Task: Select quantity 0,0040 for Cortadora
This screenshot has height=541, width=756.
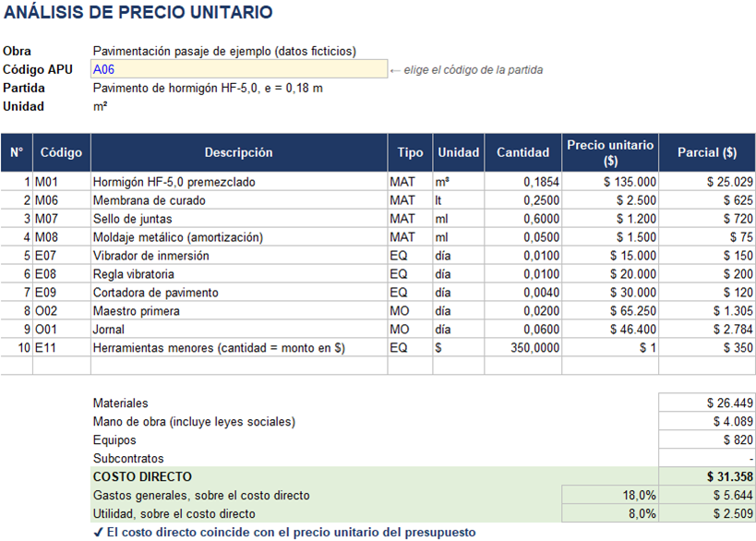Action: point(522,293)
